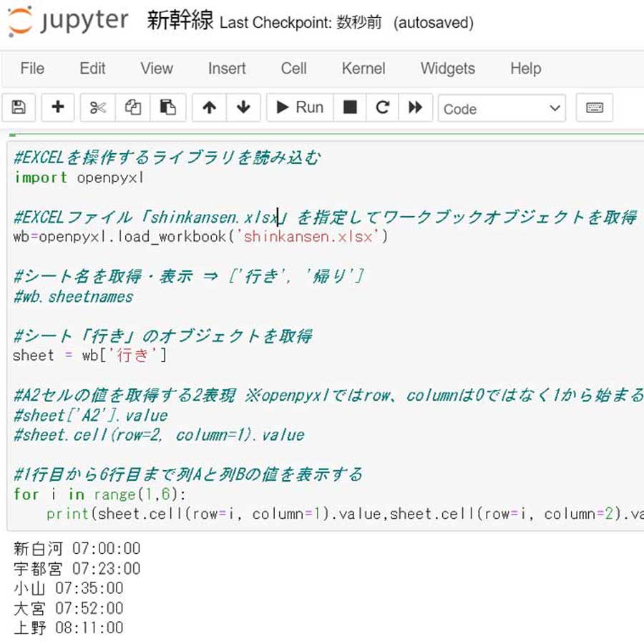The width and height of the screenshot is (644, 644).
Task: Click the Jupyter logo
Action: pyautogui.click(x=68, y=21)
